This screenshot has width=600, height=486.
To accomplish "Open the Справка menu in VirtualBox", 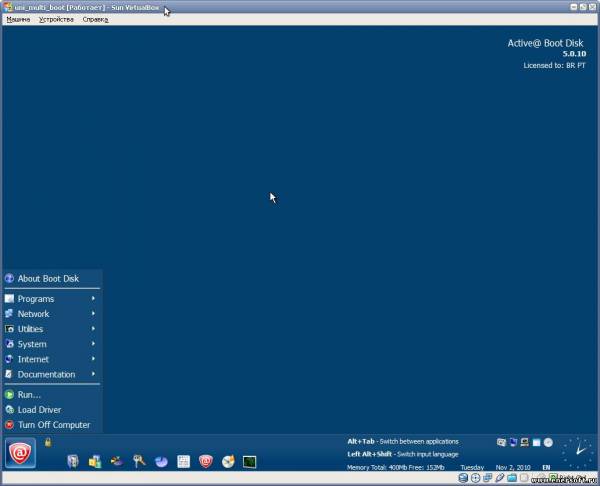I will (x=96, y=20).
